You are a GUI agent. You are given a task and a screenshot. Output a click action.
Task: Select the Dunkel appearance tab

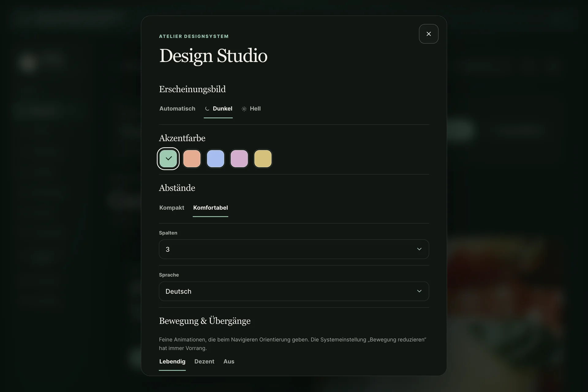[218, 109]
